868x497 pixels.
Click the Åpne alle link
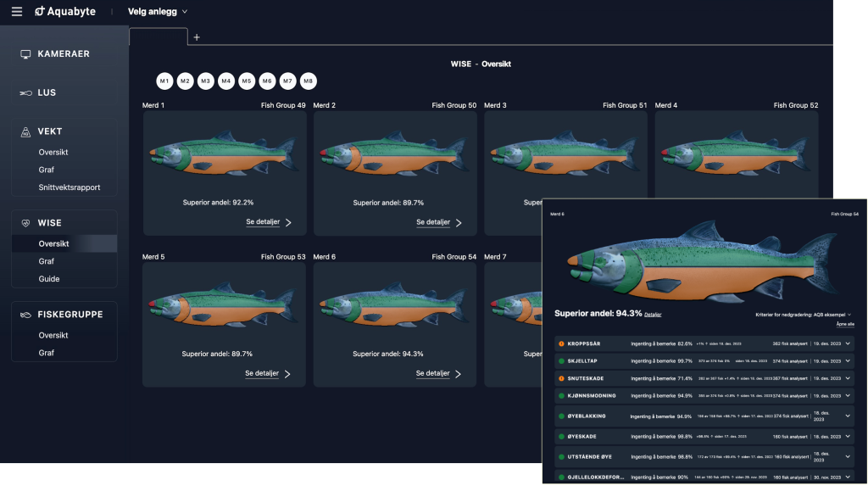[845, 324]
